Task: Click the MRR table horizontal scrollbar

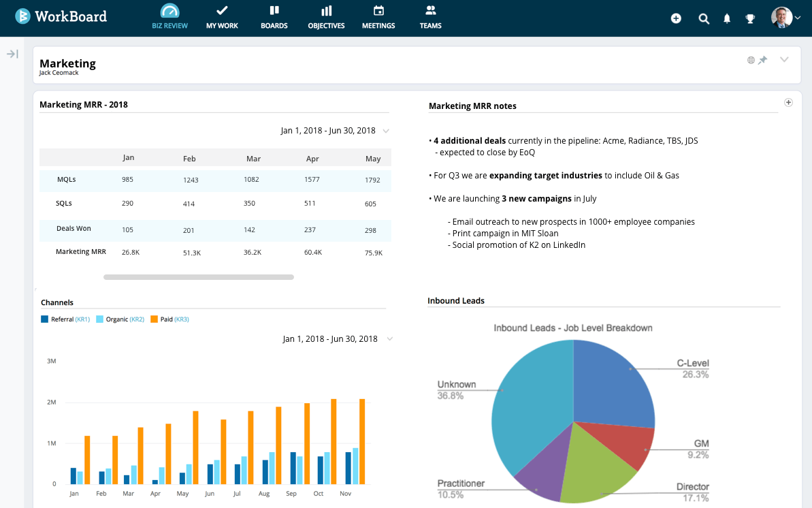Action: pos(198,277)
